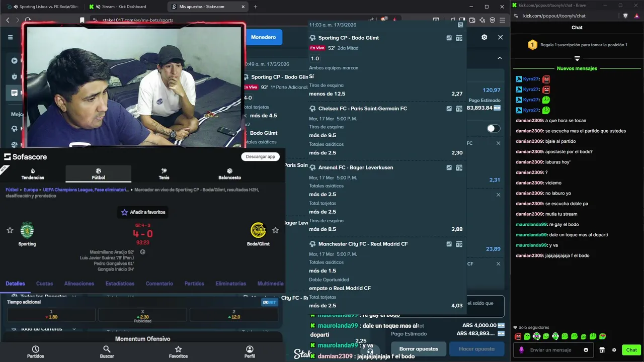Click Descargar app button on Sofascore
Screen dimensions: 644x362
(x=261, y=156)
